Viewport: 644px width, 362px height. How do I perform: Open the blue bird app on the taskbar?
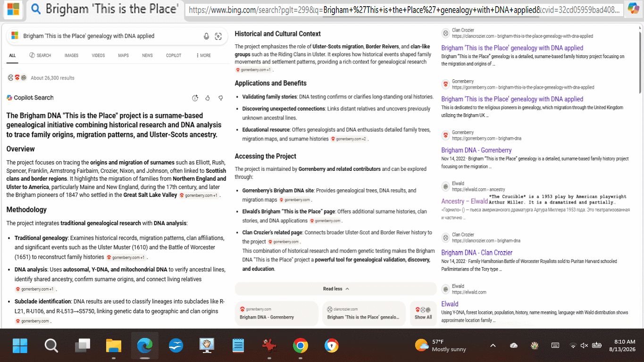tap(176, 346)
